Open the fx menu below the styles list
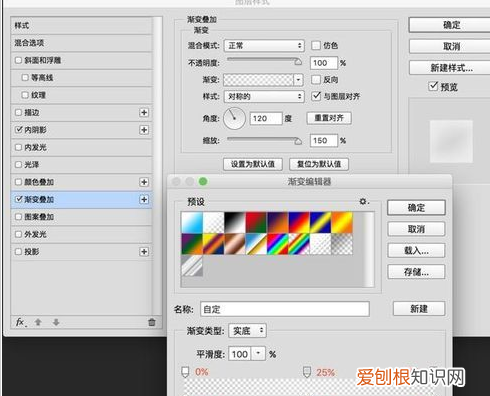 tap(21, 322)
